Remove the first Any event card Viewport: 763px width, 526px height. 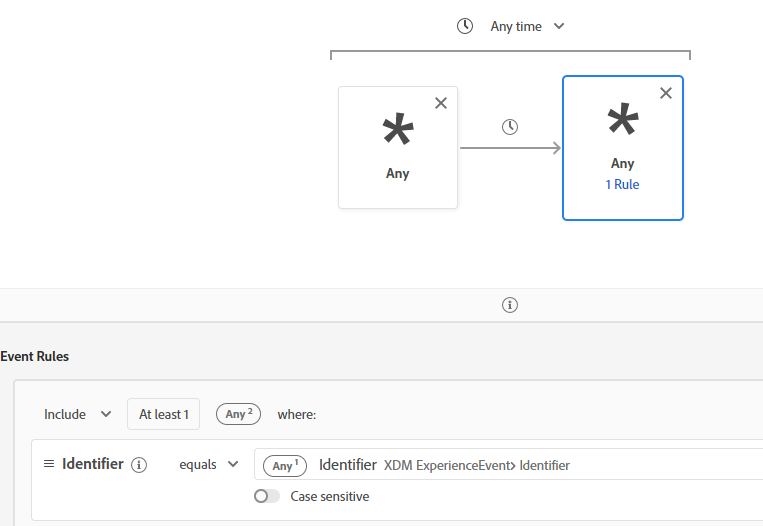click(441, 103)
